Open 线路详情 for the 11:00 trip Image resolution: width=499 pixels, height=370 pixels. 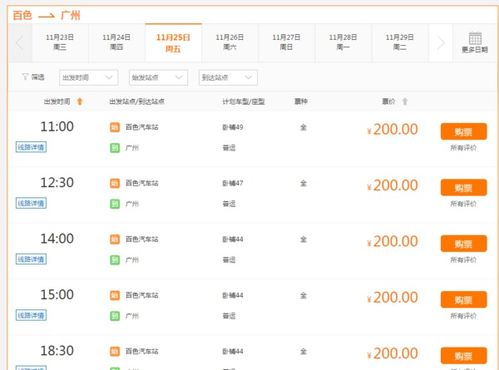31,147
